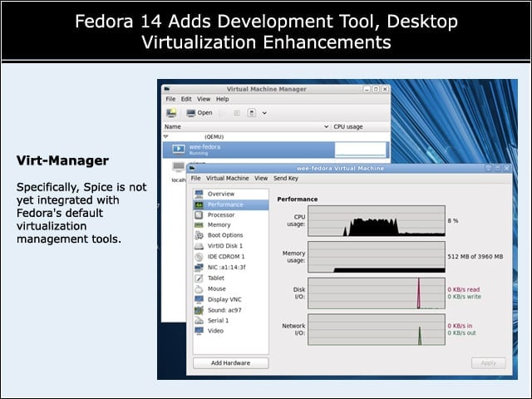Click the Apply button
This screenshot has height=399, width=532.
click(488, 363)
